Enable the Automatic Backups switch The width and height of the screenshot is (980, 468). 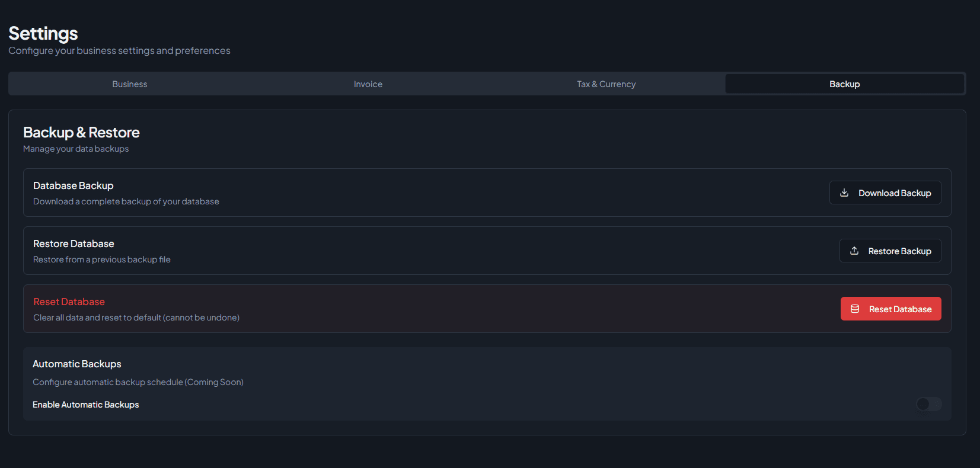click(928, 404)
